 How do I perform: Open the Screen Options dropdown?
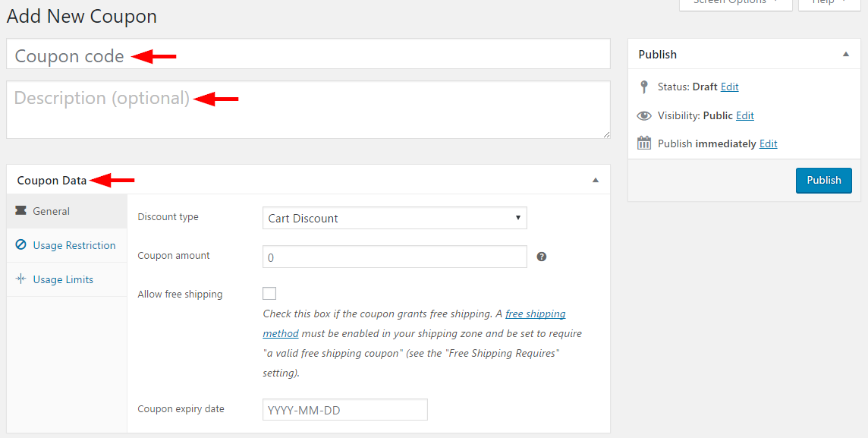[736, 3]
